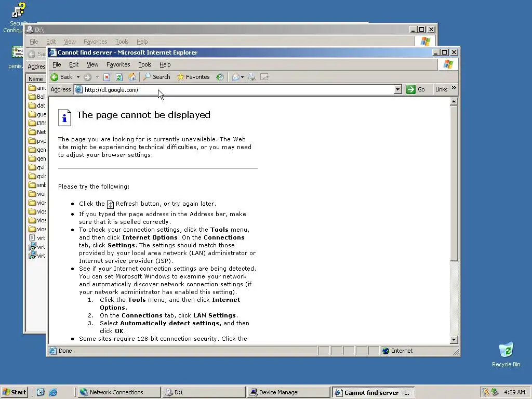The image size is (532, 399).
Task: Open Edit menu in the D:\ window
Action: (51, 42)
